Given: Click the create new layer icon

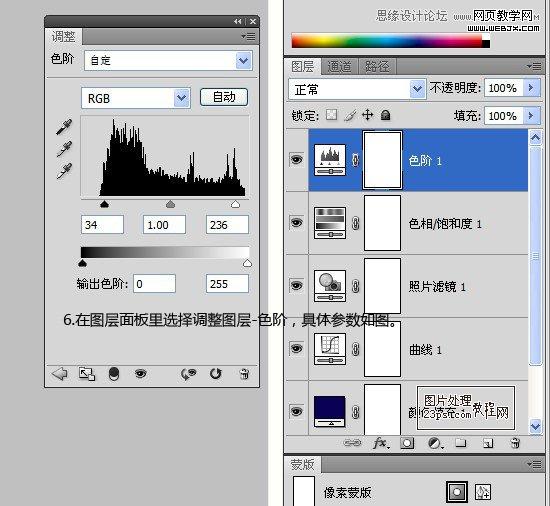Looking at the screenshot, I should (488, 444).
